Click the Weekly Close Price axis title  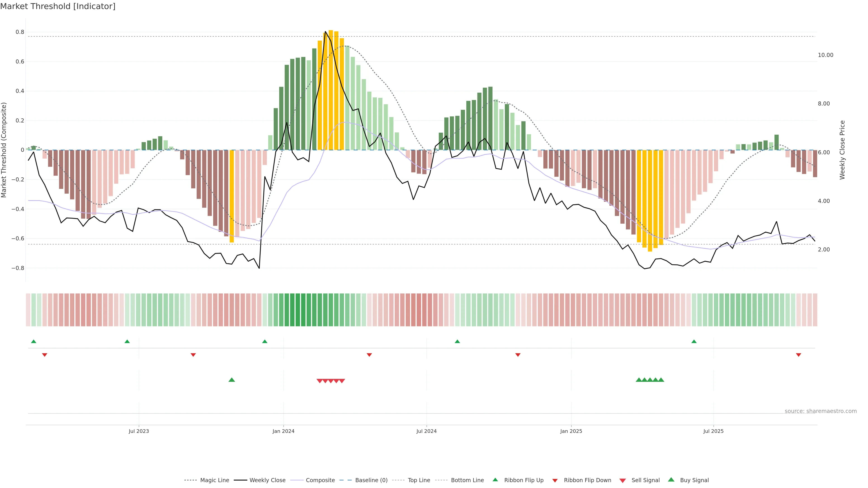[842, 150]
